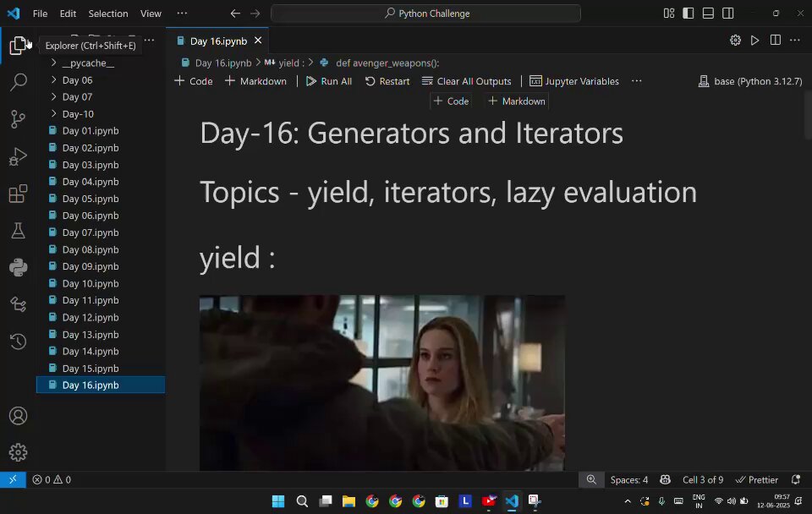Screen dimensions: 812x514
Task: Expand the __pycache__ folder
Action: point(88,63)
